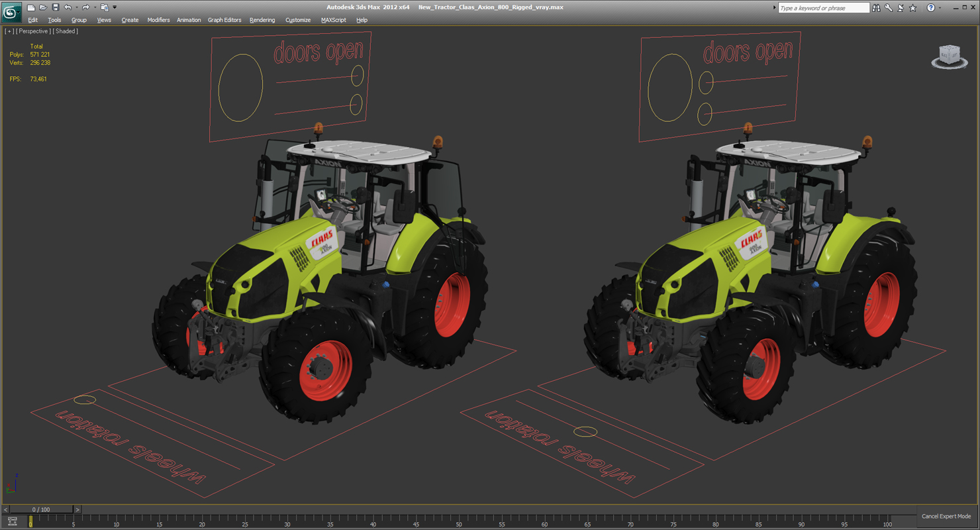Click the Save File floppy icon
Viewport: 980px width, 530px height.
click(56, 7)
